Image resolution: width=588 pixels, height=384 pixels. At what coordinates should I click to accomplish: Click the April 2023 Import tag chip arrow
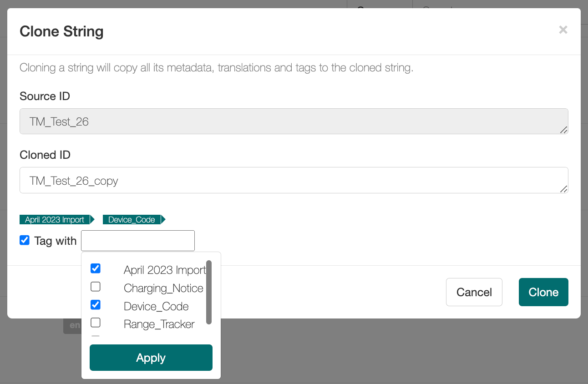coord(91,219)
